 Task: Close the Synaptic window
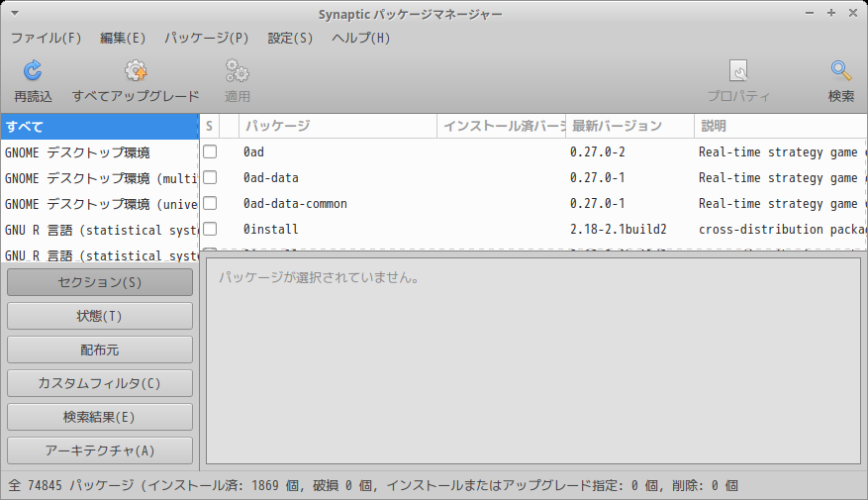click(x=853, y=13)
